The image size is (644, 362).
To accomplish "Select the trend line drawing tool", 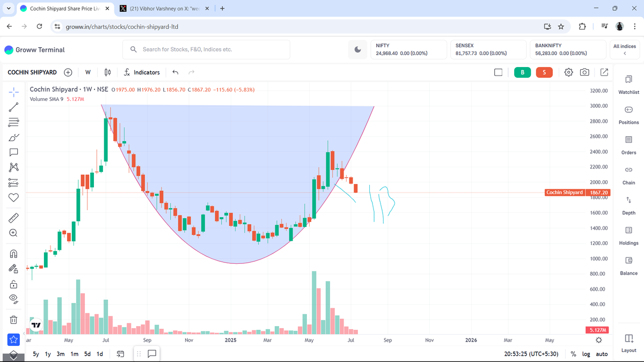I will (14, 107).
